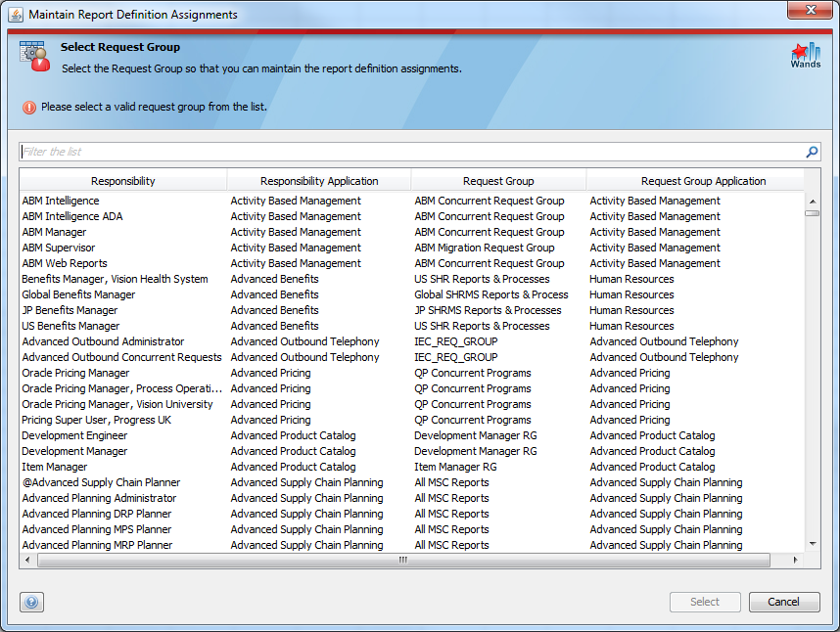Select the Oracle Pricing Manager row
This screenshot has height=632, width=840.
(411, 373)
